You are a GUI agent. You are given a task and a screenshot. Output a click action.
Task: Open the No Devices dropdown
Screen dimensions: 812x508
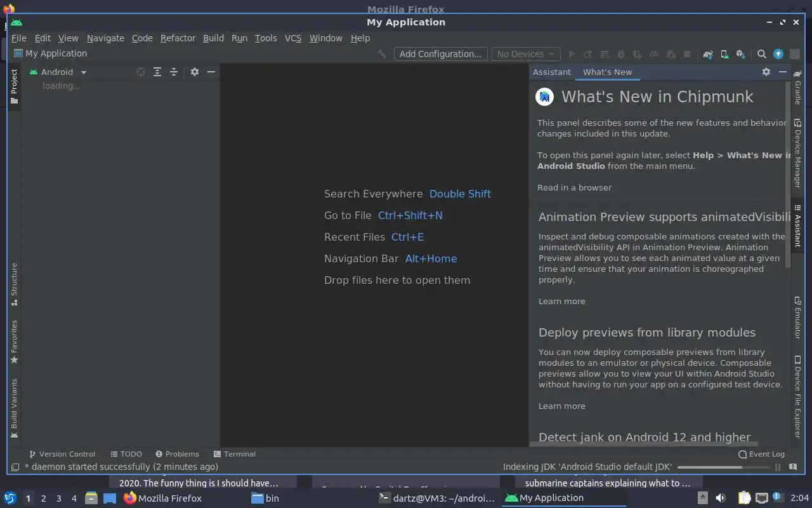point(525,54)
